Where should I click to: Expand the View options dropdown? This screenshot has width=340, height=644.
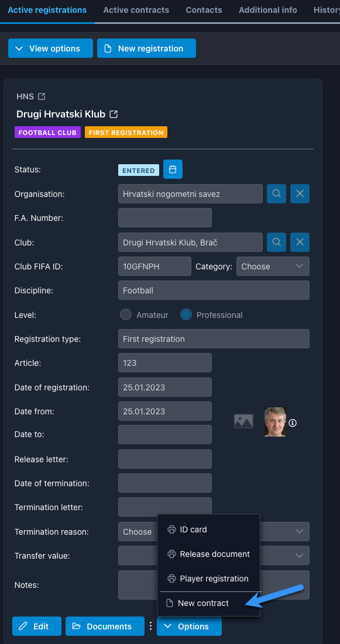50,49
